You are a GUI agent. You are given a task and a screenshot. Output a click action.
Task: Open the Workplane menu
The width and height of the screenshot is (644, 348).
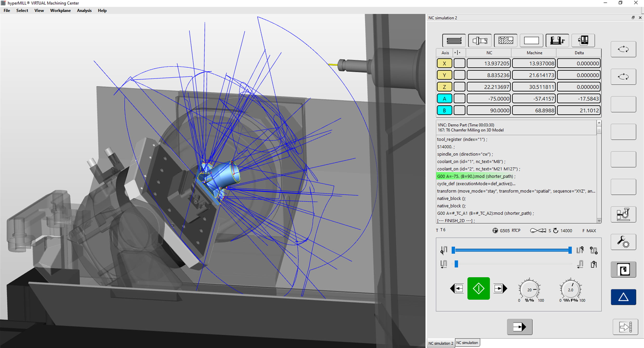coord(60,10)
